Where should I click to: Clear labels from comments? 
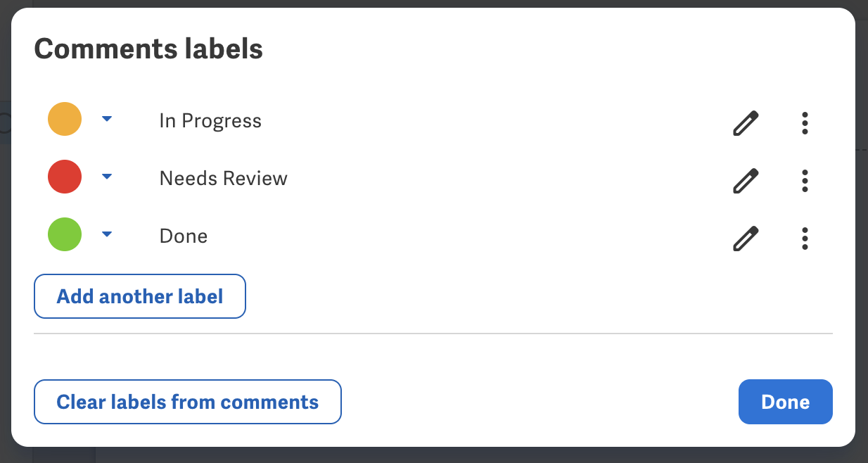[188, 402]
